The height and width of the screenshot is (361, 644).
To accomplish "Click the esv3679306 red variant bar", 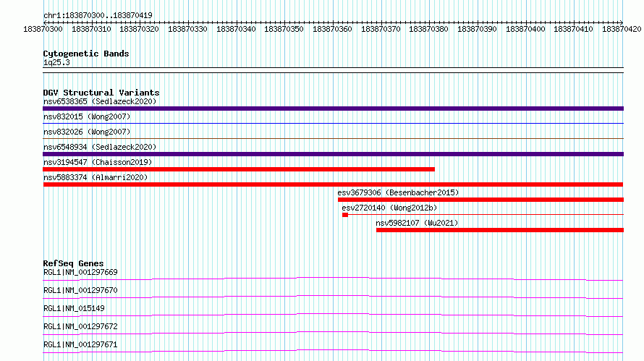I will (481, 200).
